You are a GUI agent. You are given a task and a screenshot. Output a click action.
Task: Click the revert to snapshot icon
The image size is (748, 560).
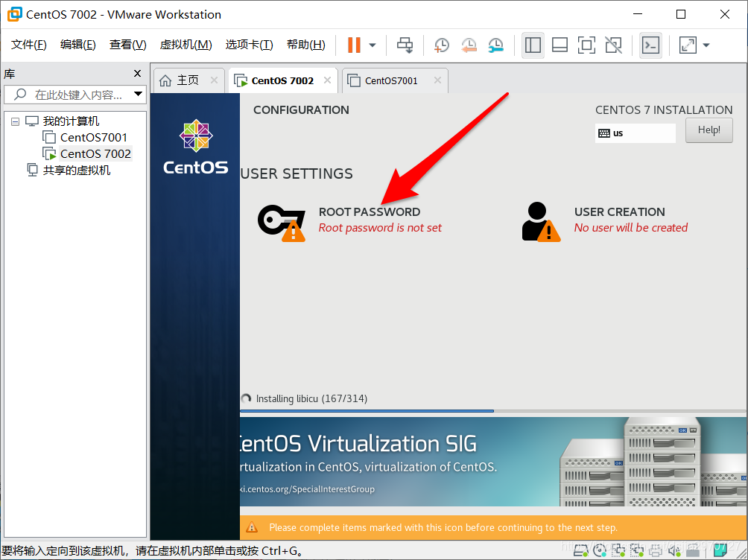(469, 45)
